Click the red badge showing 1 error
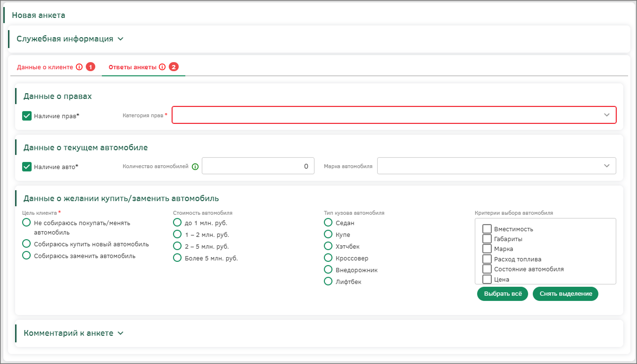Screen dimensions: 637x364 91,67
